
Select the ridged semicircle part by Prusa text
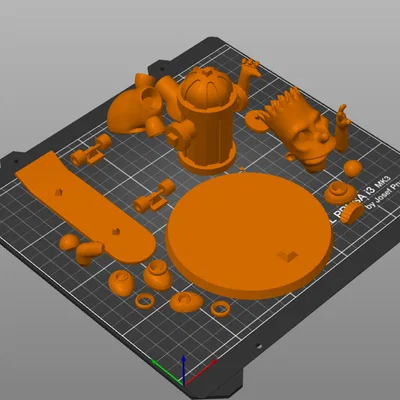[353, 214]
